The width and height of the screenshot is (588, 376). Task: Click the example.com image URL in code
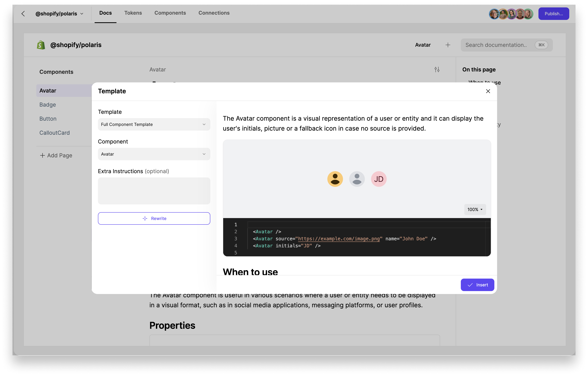pos(339,239)
